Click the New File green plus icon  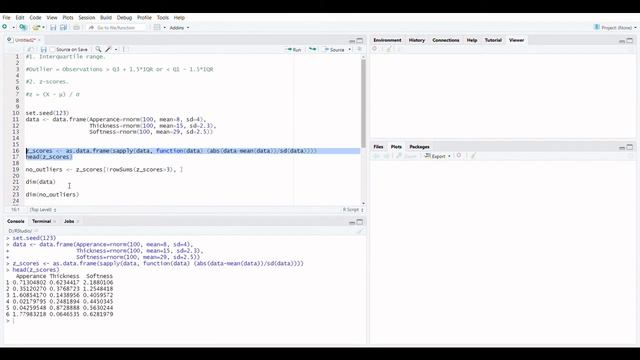coord(5,27)
